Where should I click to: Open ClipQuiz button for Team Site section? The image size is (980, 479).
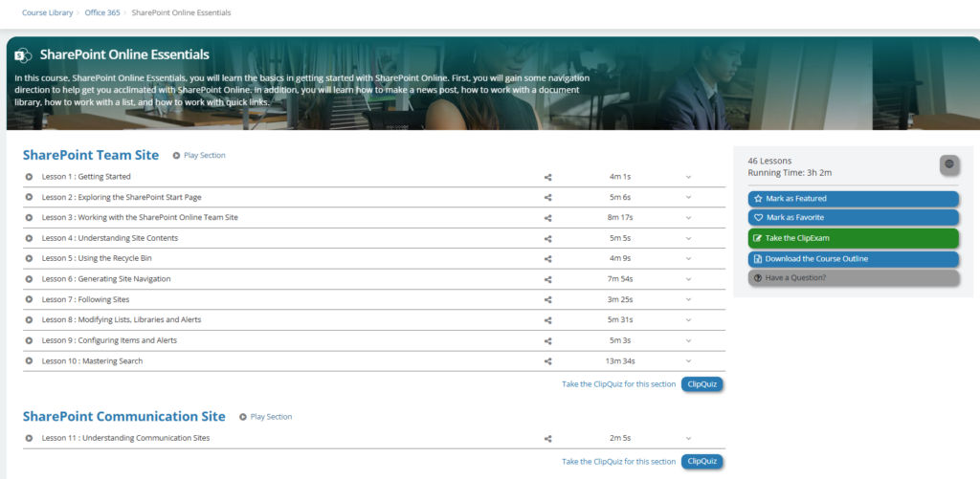(702, 384)
